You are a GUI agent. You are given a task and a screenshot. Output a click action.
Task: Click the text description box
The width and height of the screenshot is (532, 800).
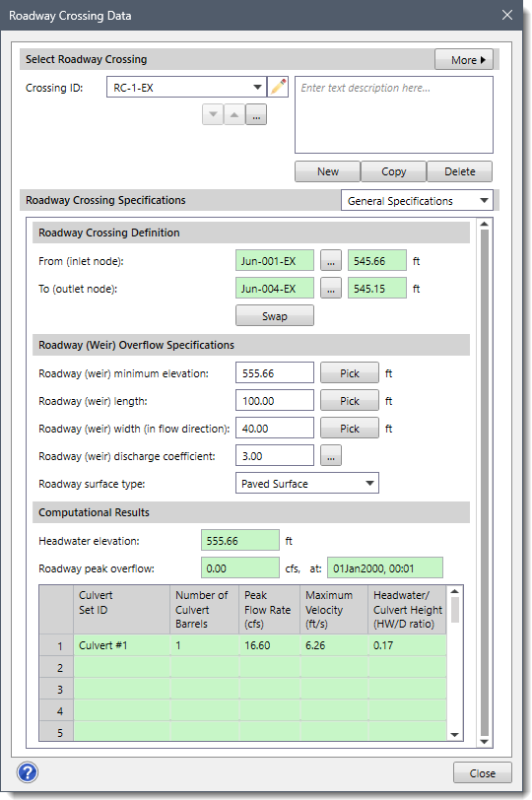[394, 115]
